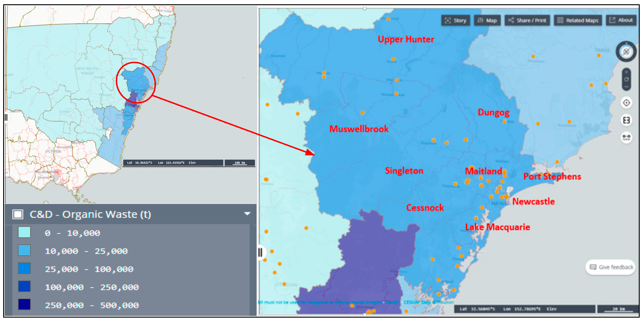The image size is (644, 323).
Task: Click the 0 - 10,000 legend swatch
Action: pos(24,232)
